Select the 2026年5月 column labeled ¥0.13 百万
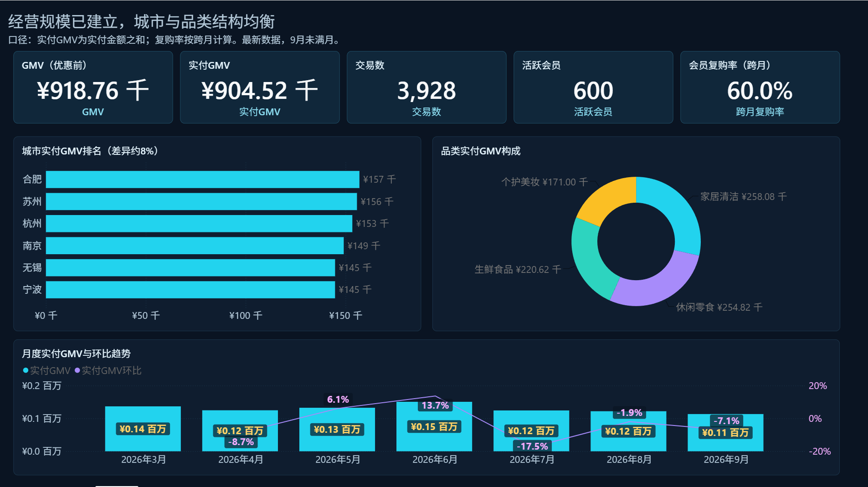Image resolution: width=868 pixels, height=487 pixels. (x=337, y=429)
